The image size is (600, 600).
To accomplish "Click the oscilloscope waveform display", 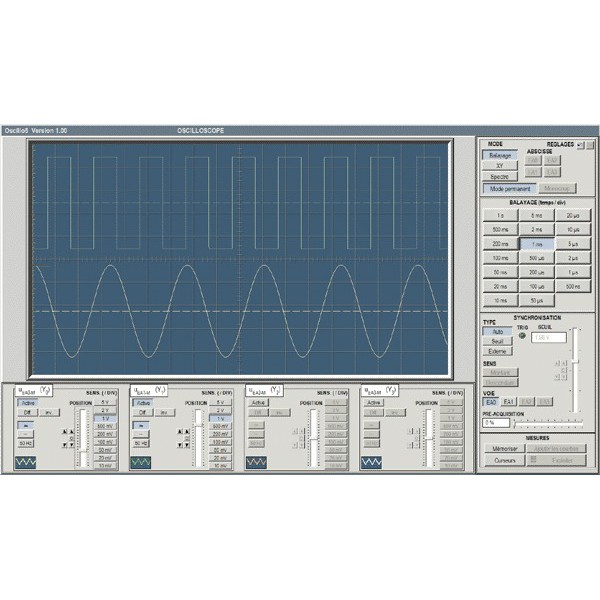I will click(x=240, y=258).
